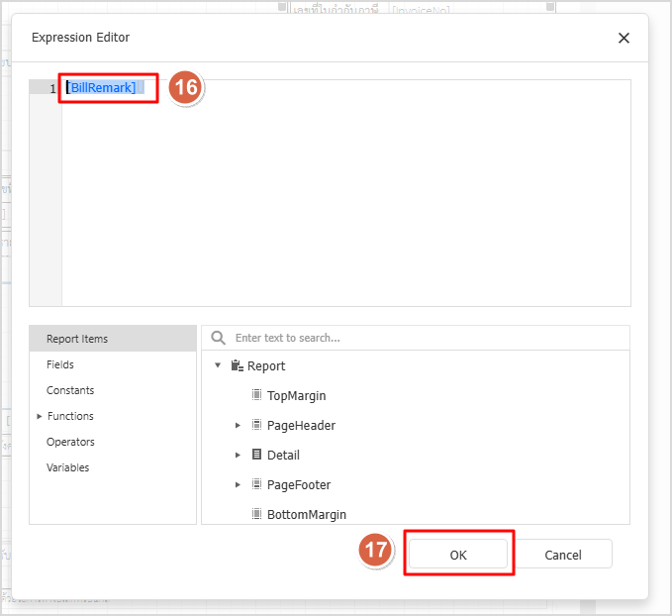Click in the search text field

click(426, 338)
